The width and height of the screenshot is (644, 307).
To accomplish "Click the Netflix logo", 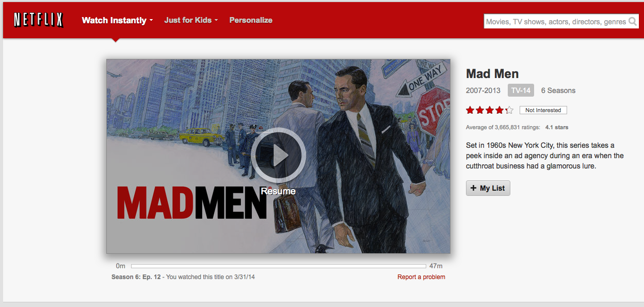I will (39, 20).
